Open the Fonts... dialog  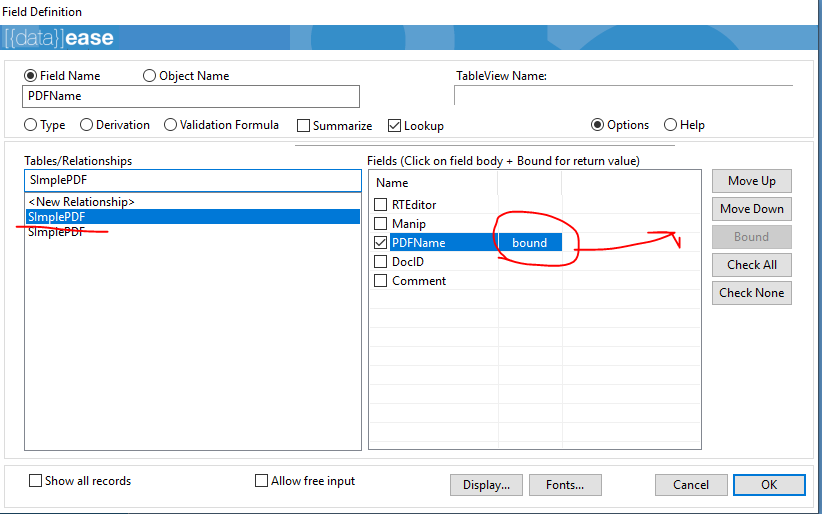tap(565, 485)
